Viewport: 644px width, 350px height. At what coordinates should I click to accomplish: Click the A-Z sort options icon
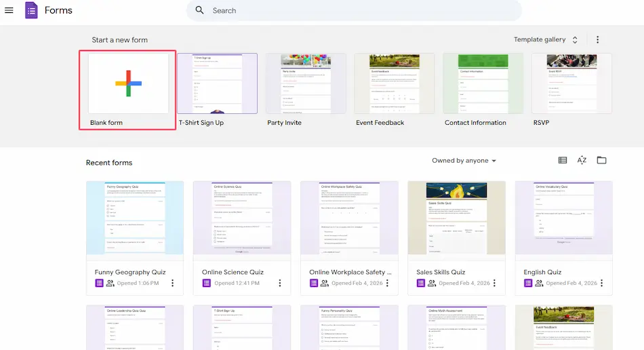coord(582,161)
